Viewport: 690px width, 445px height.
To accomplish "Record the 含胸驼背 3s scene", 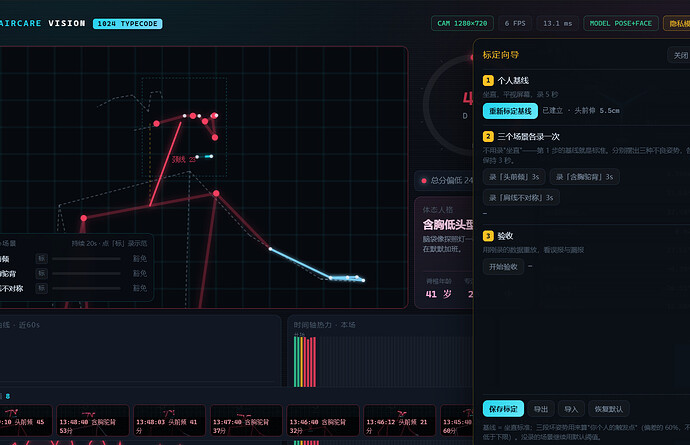I will [584, 177].
